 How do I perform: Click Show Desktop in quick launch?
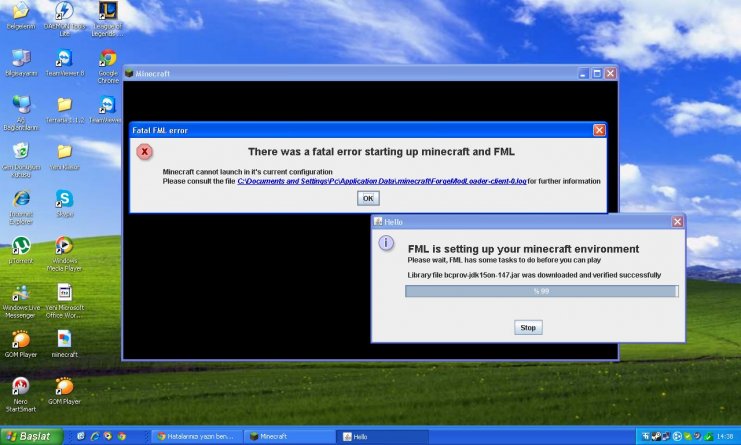pos(81,436)
